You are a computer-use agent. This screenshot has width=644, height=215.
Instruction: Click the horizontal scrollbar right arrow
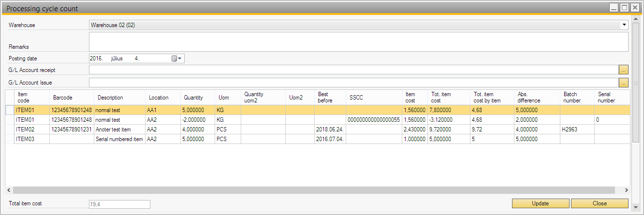pyautogui.click(x=626, y=190)
